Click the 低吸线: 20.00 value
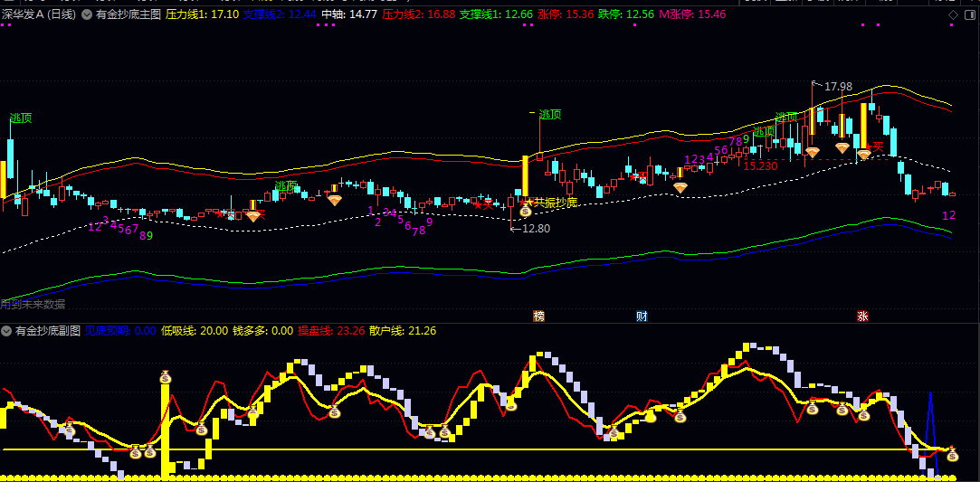Viewport: 980px width, 482px height. 195,331
